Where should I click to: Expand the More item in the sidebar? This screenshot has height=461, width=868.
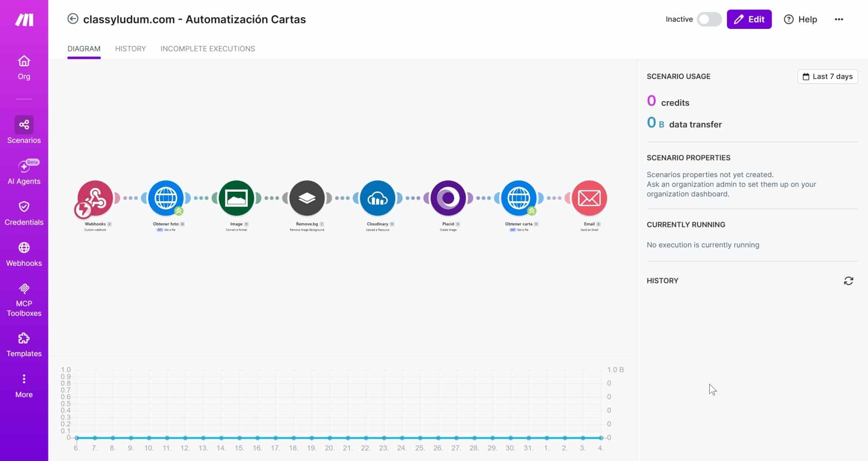click(x=24, y=386)
